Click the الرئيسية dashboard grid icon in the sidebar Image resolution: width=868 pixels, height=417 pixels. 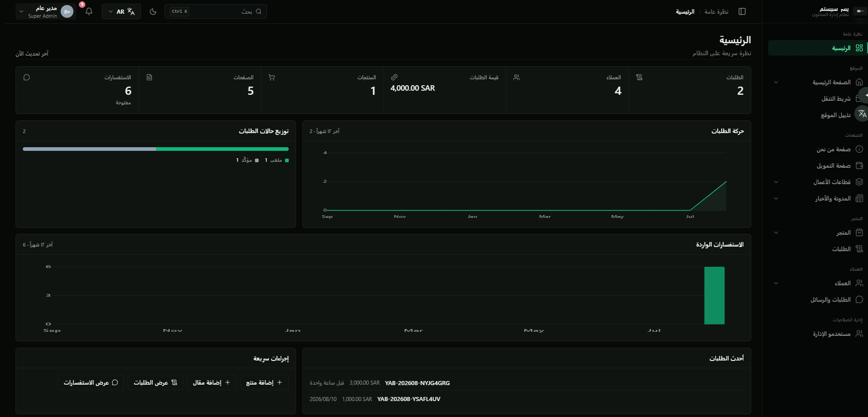(x=859, y=48)
